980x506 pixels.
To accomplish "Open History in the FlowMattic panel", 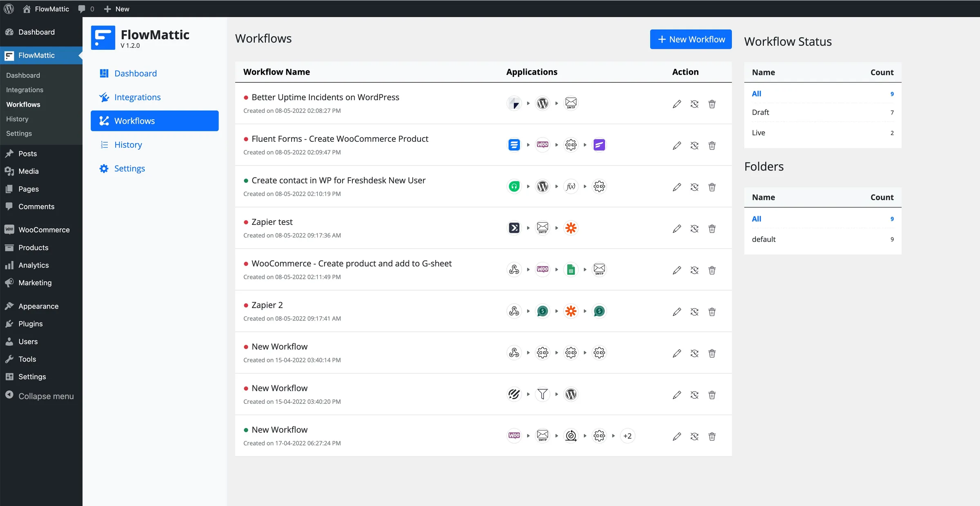I will click(128, 145).
